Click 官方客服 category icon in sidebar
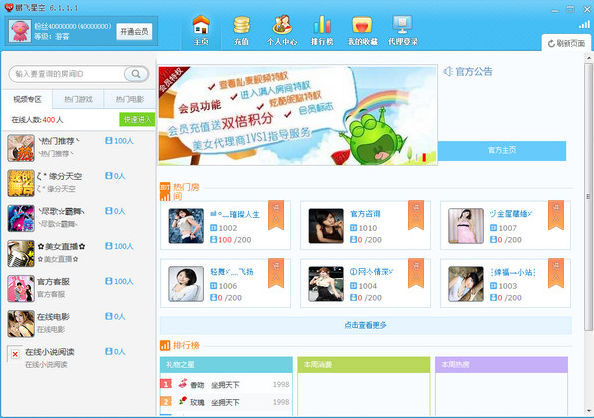 21,289
